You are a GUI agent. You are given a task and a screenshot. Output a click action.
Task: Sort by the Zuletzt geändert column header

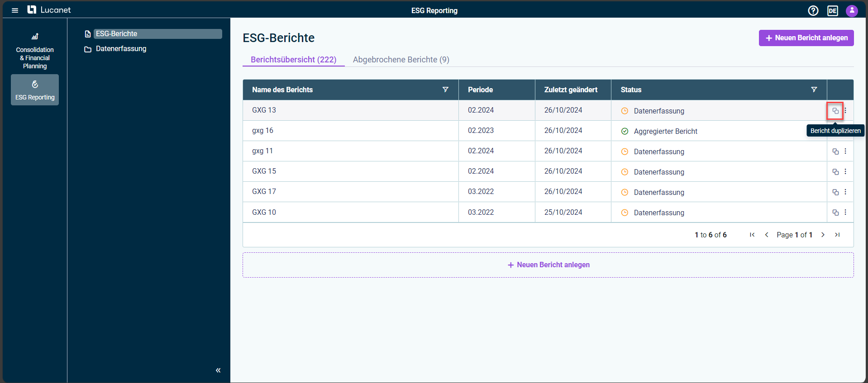point(571,90)
